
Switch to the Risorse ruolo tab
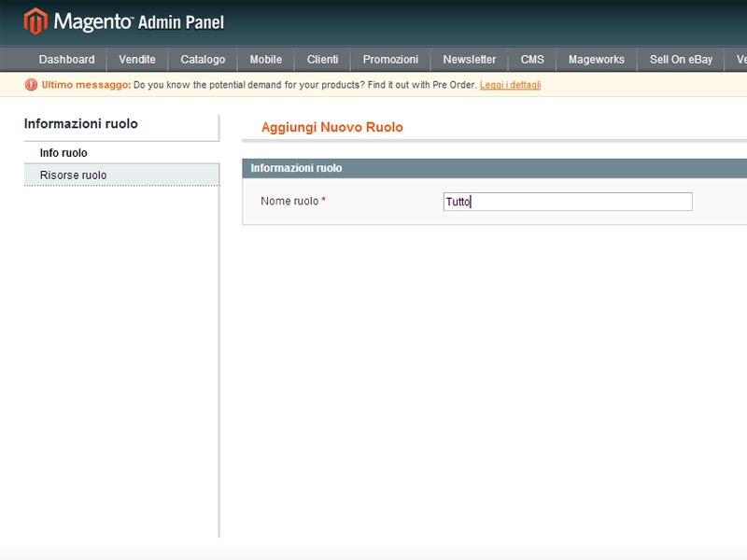73,175
